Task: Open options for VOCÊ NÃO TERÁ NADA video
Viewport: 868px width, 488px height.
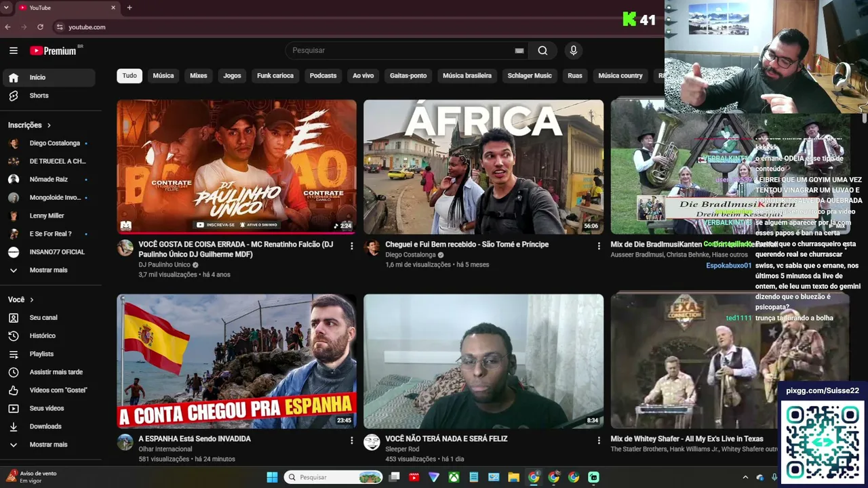Action: tap(598, 441)
